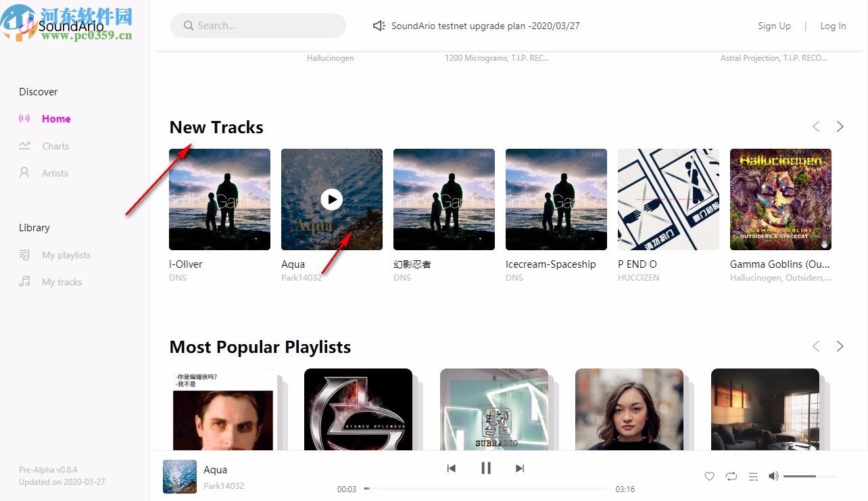Adjust the volume slider
The width and height of the screenshot is (868, 501).
coord(810,477)
